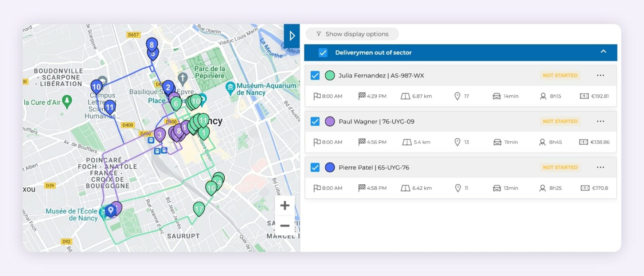The width and height of the screenshot is (644, 276).
Task: Click the sidebar expand arrow on the map
Action: pos(292,36)
